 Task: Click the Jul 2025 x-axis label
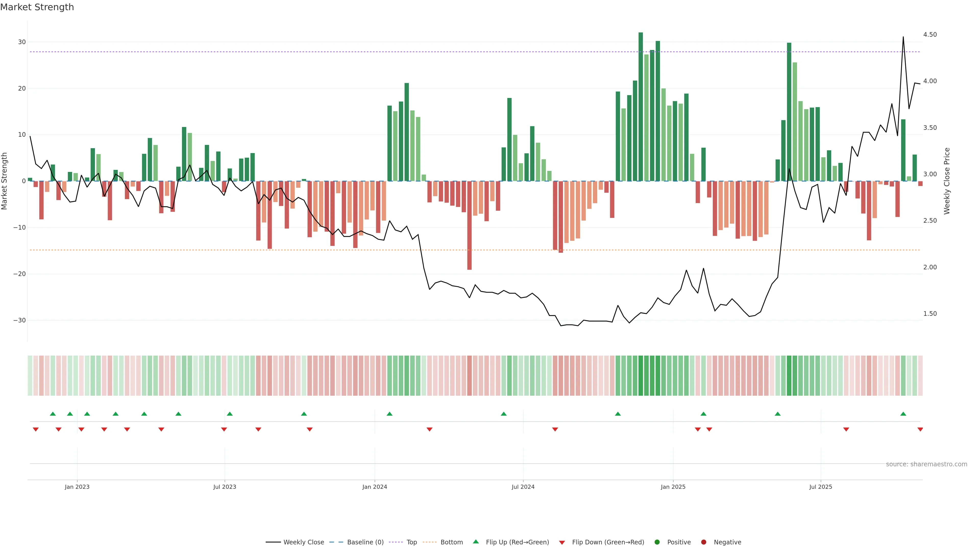click(820, 487)
